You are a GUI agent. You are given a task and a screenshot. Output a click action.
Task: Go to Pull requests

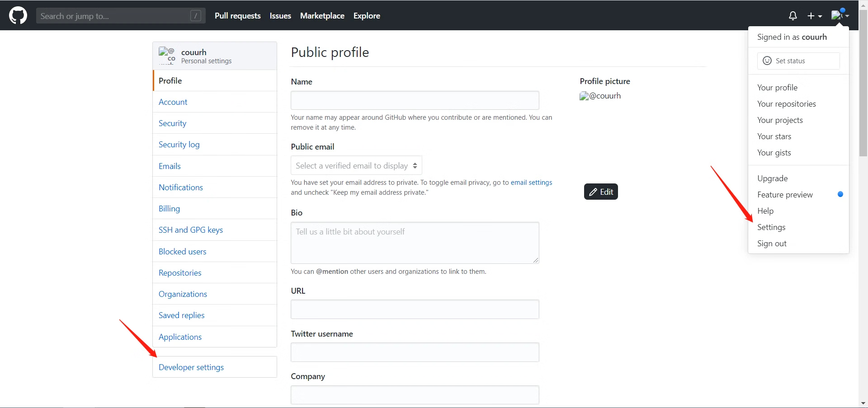click(x=238, y=16)
